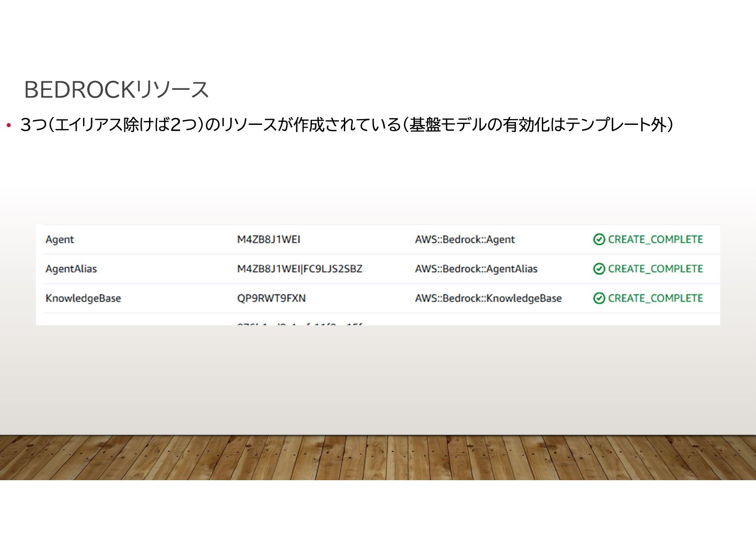The width and height of the screenshot is (756, 535).
Task: Click the bullet text starting with 3つ
Action: click(x=347, y=124)
